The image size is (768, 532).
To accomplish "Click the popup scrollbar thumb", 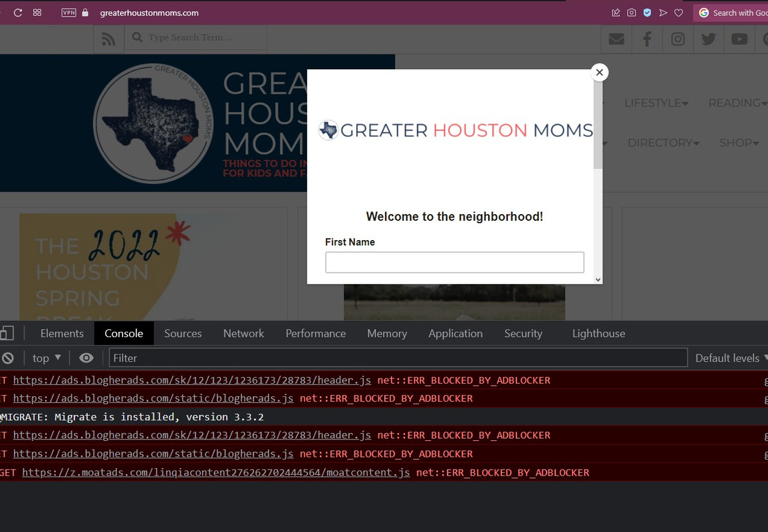I will coord(598,124).
